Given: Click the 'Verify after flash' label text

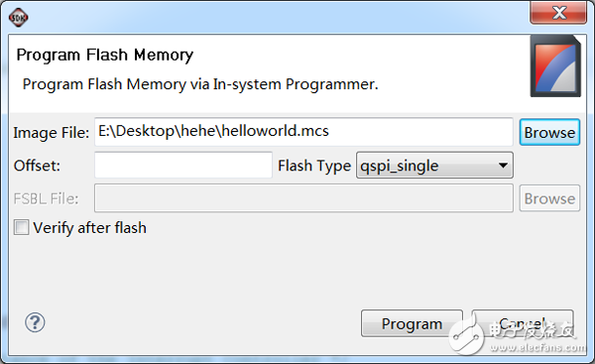Looking at the screenshot, I should [89, 228].
